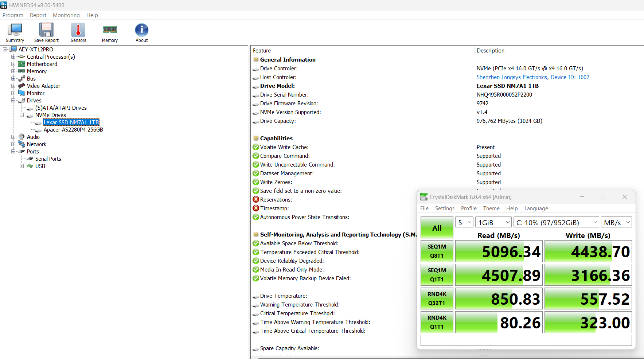The height and width of the screenshot is (359, 644).
Task: Click the Save Report floppy icon
Action: tap(46, 30)
